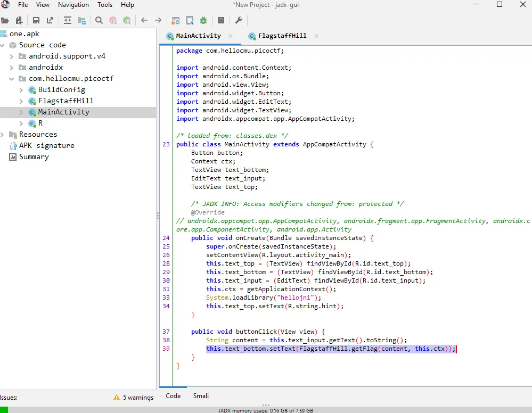The height and width of the screenshot is (413, 532).
Task: Click the green status indicator bottom-left
Action: pos(4,410)
